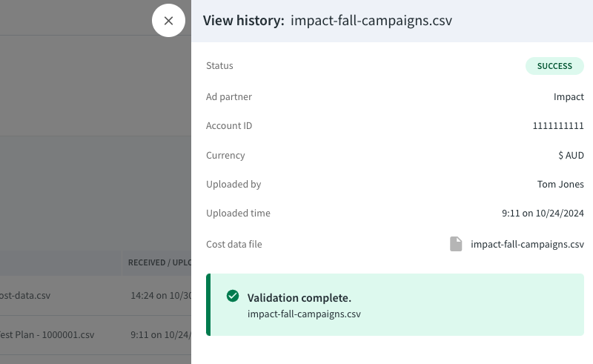Image resolution: width=593 pixels, height=364 pixels.
Task: Click the green validation checkmark icon
Action: pos(233,296)
